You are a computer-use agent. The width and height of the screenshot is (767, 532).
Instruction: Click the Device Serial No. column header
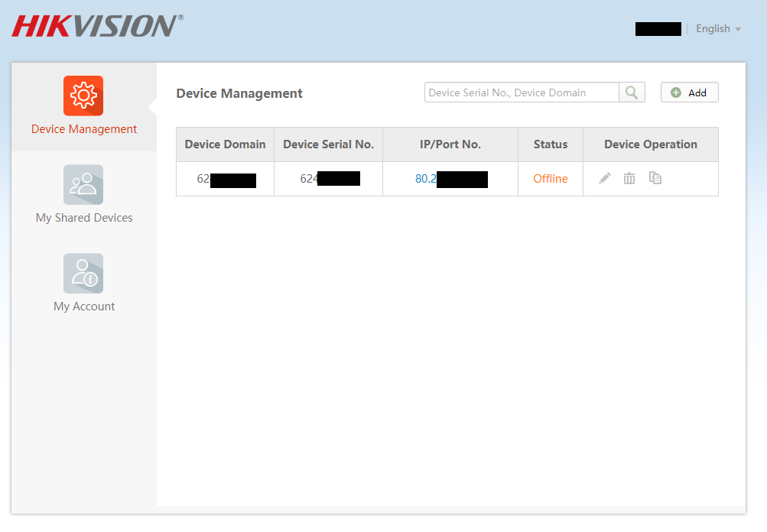click(x=328, y=144)
